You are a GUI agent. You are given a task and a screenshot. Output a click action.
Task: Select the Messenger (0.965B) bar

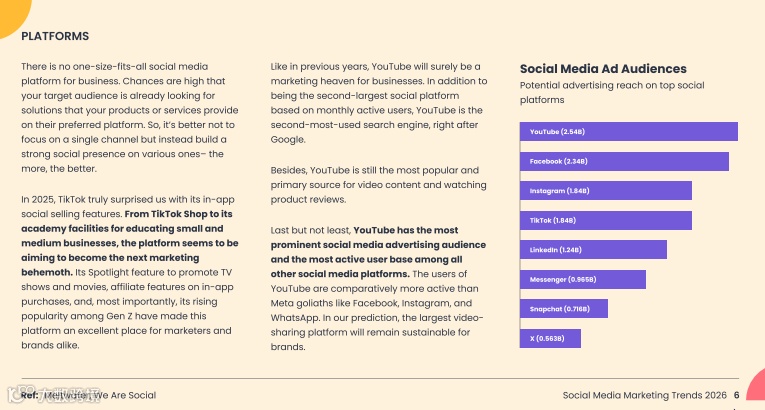coord(583,279)
